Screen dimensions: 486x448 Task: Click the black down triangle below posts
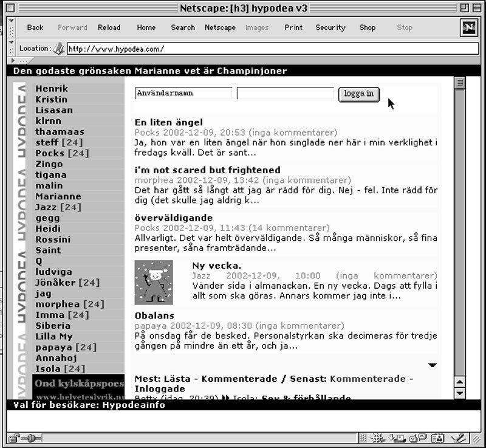click(x=433, y=365)
